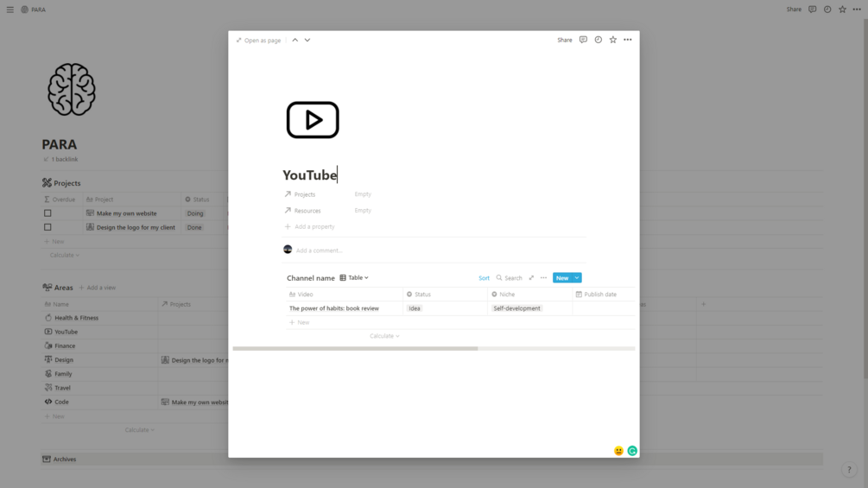The image size is (868, 488).
Task: Click the Channel name database title
Action: (x=311, y=278)
